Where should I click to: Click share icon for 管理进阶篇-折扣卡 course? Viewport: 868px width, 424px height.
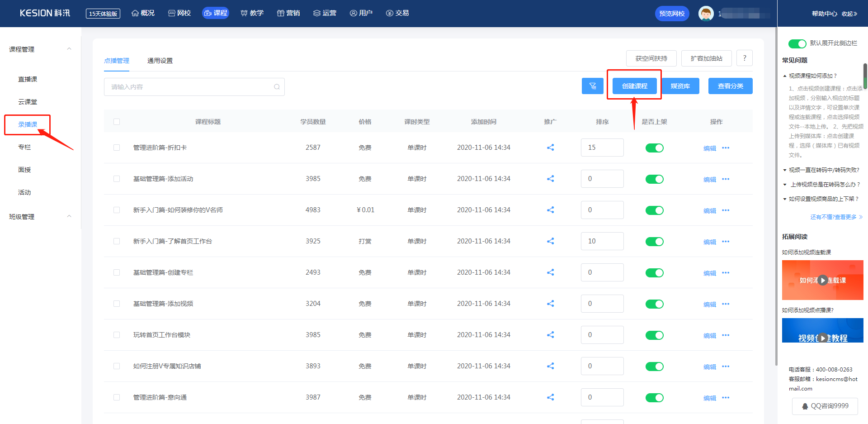tap(550, 148)
